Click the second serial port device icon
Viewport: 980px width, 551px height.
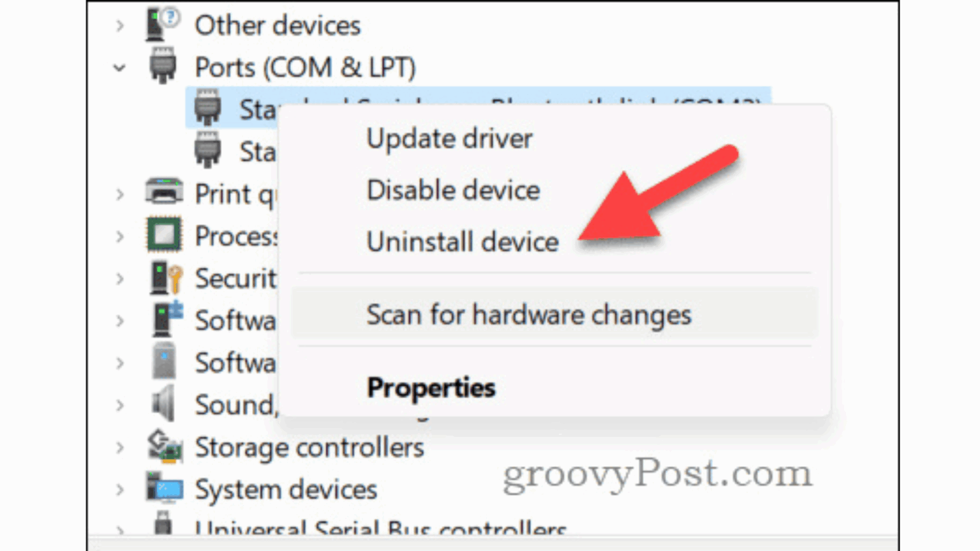pos(207,151)
